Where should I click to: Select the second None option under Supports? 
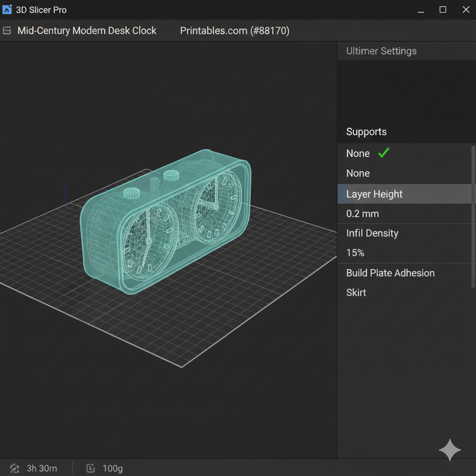click(x=358, y=173)
